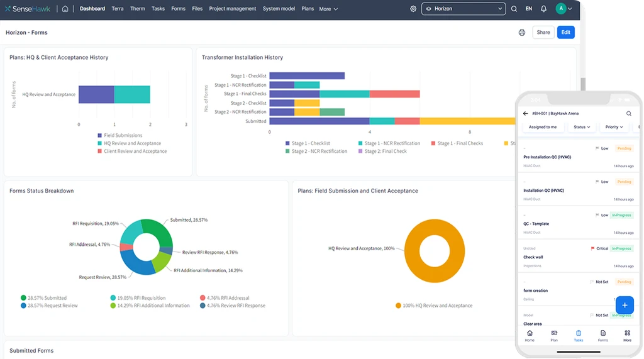Click the blue Edit button

(x=565, y=33)
